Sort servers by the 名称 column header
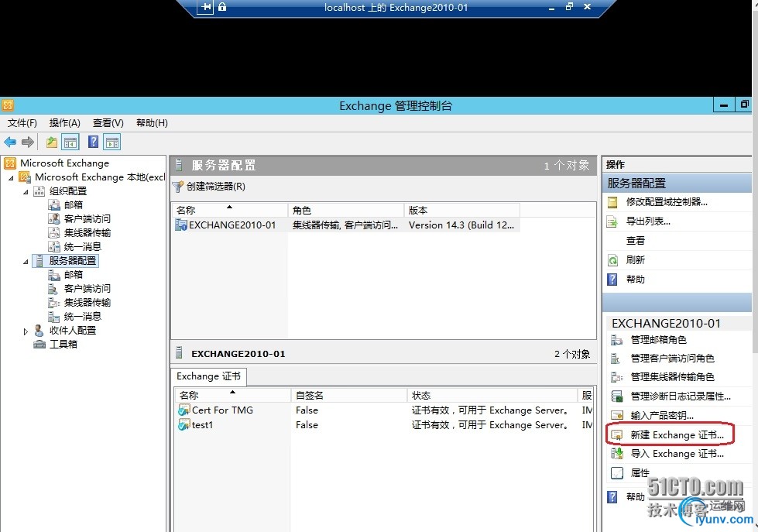Image resolution: width=758 pixels, height=532 pixels. (x=230, y=210)
